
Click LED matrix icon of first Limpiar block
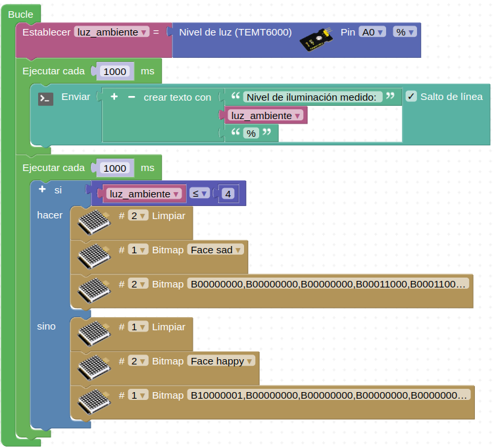(93, 223)
